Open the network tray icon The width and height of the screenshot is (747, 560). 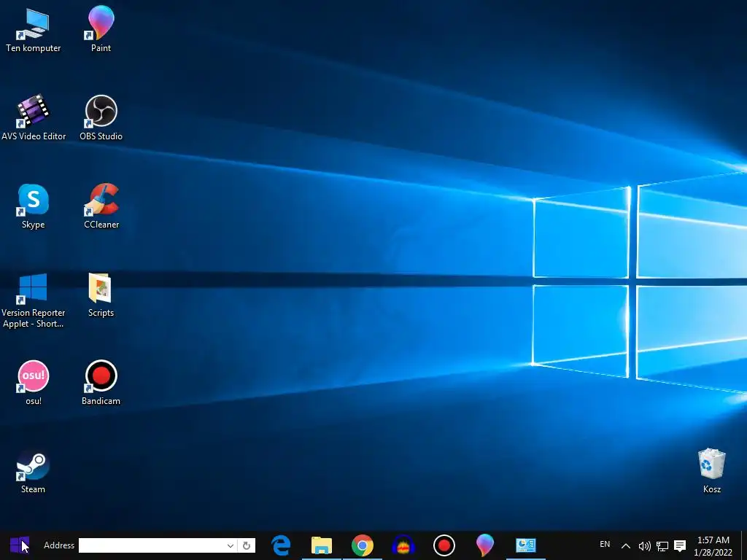point(662,545)
